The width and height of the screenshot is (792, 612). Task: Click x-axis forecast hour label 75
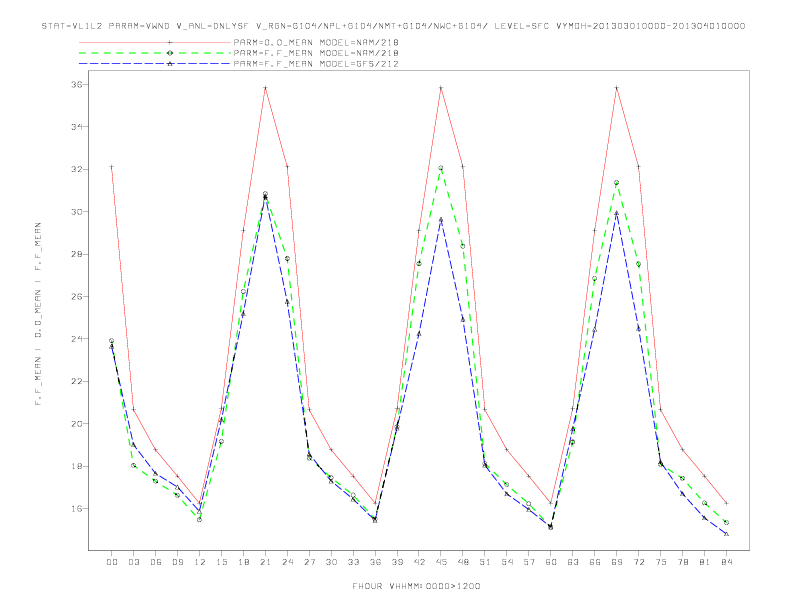(661, 562)
